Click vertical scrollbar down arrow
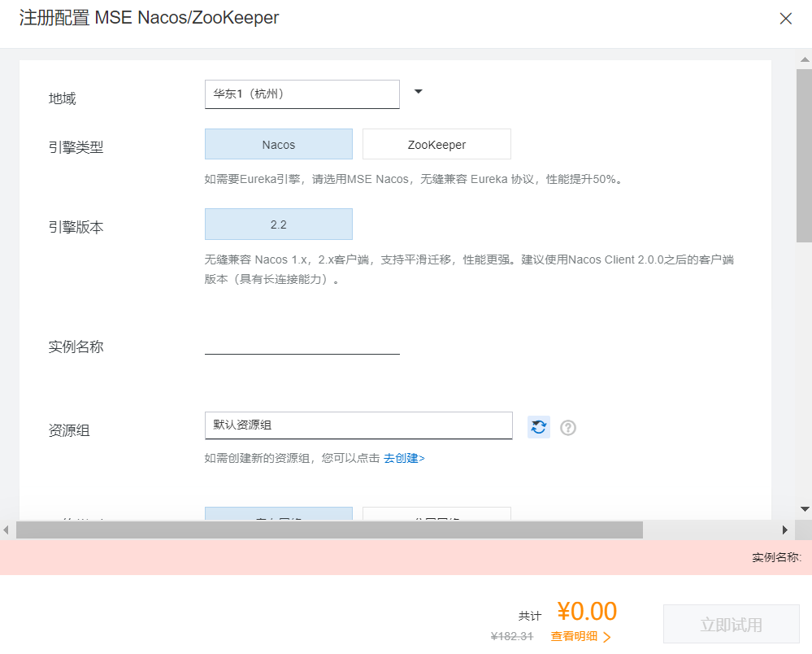 (x=805, y=509)
